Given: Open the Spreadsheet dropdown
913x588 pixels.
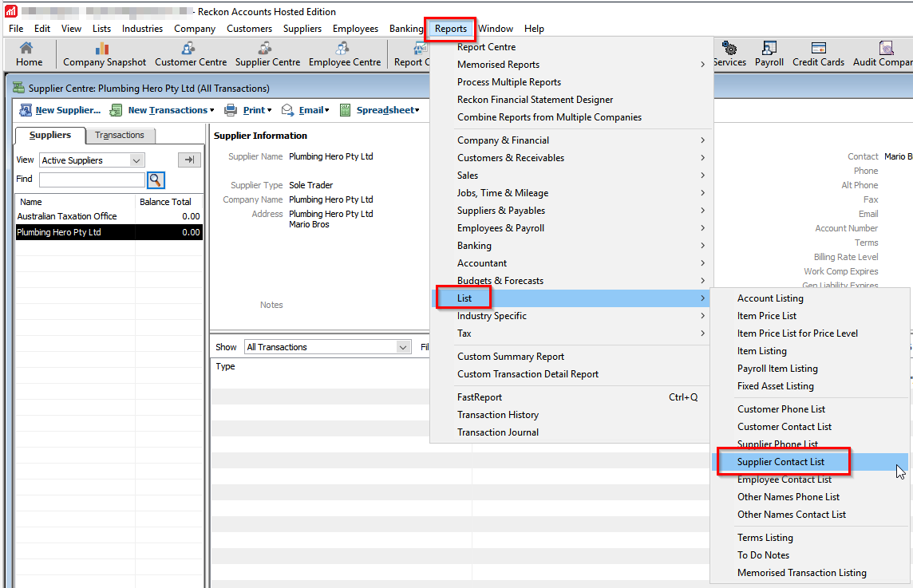Looking at the screenshot, I should (380, 110).
